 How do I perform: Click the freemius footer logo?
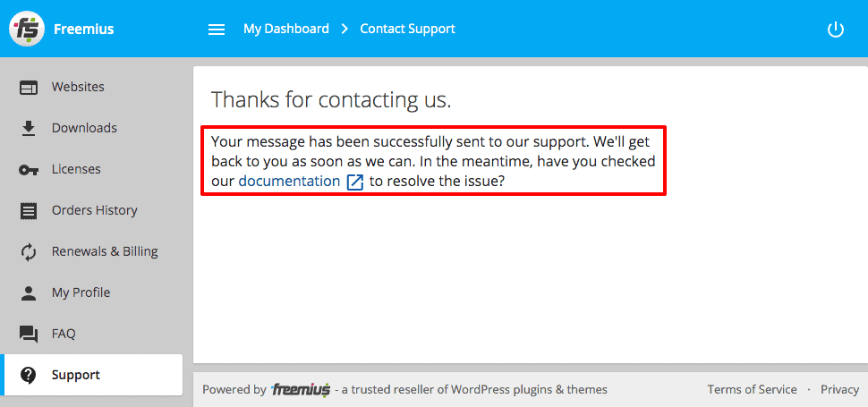pyautogui.click(x=302, y=390)
